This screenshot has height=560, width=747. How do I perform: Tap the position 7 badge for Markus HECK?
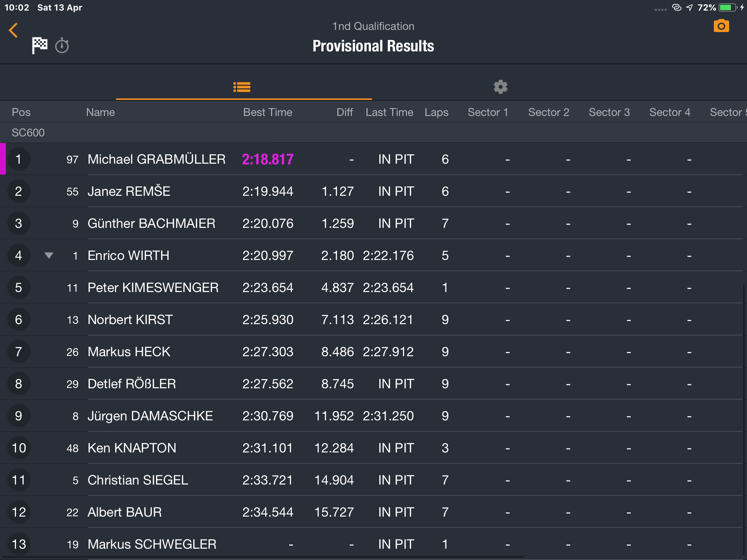(x=18, y=351)
